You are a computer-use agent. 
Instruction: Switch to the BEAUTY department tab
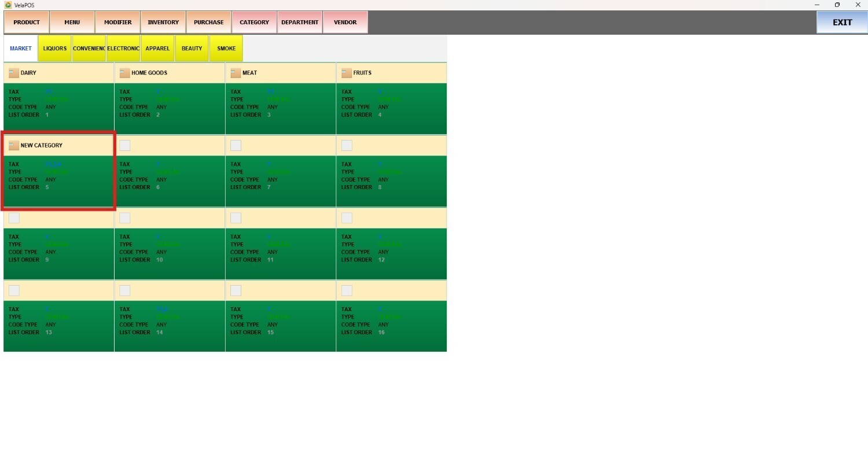click(192, 49)
